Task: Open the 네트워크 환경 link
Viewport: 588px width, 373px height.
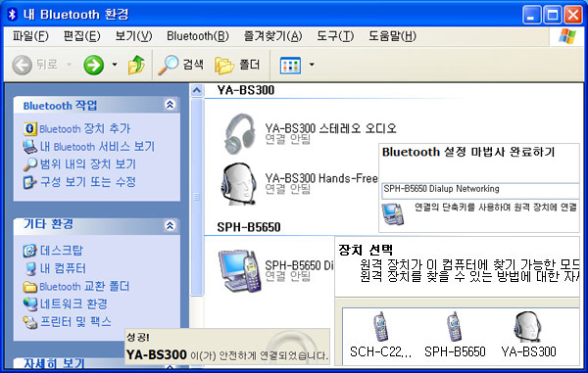Action: coord(73,303)
